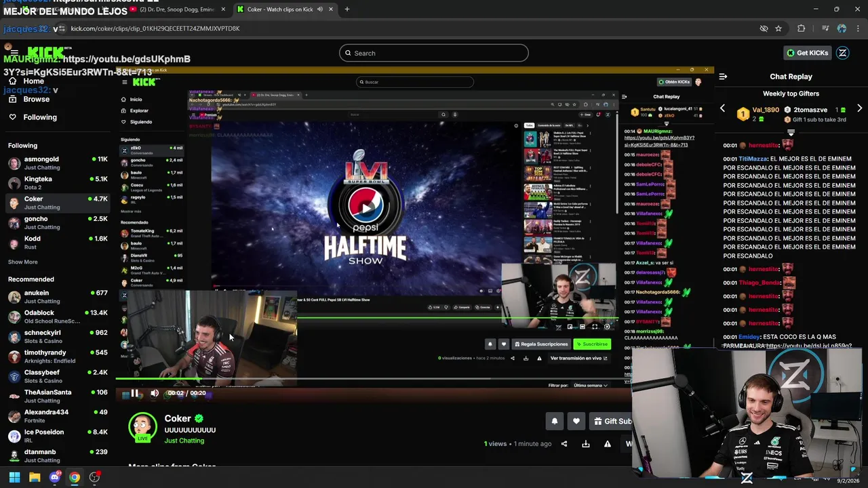Click the Google Chrome taskbar icon
This screenshot has height=488, width=868.
pyautogui.click(x=75, y=477)
